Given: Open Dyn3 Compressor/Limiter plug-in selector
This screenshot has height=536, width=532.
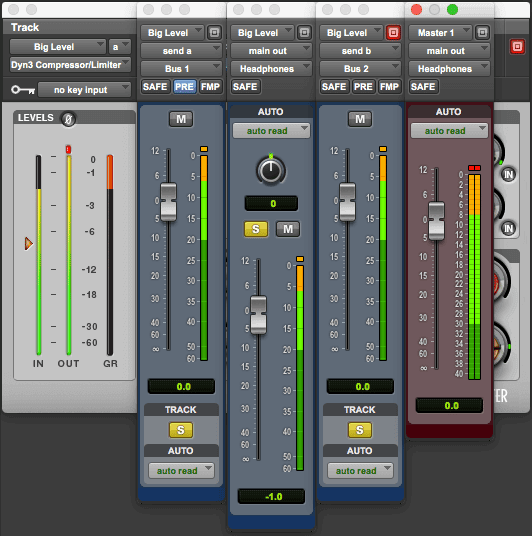Looking at the screenshot, I should pos(70,65).
